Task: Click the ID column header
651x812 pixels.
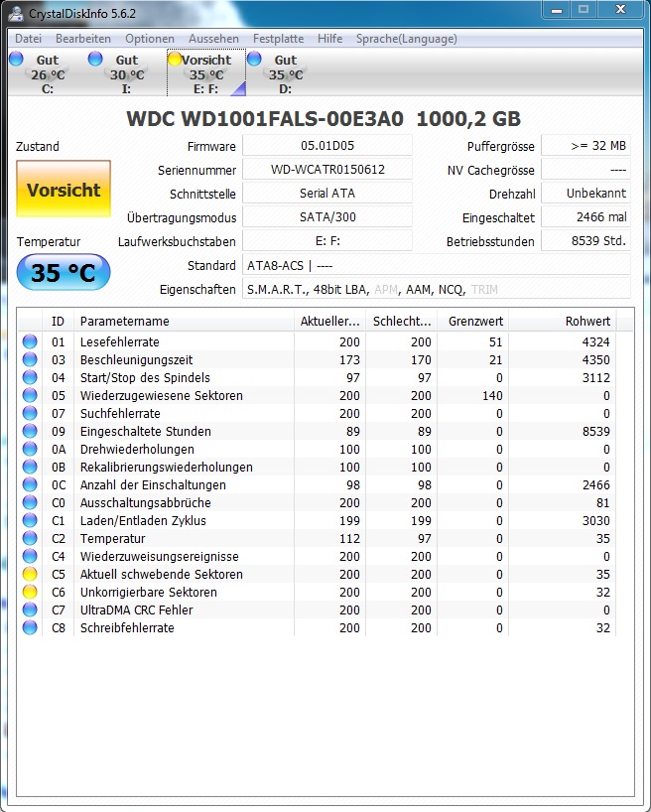Action: coord(58,321)
